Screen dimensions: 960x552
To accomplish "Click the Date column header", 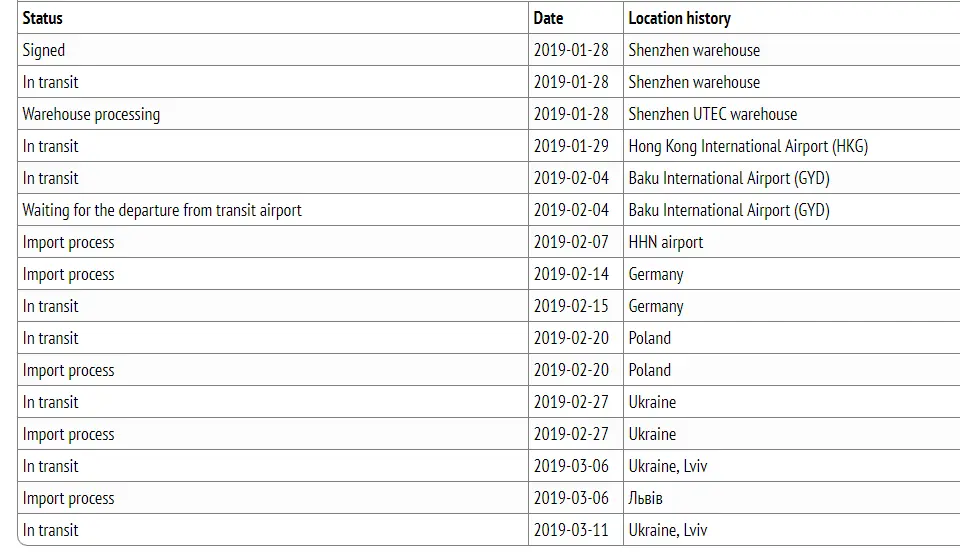I will [576, 18].
